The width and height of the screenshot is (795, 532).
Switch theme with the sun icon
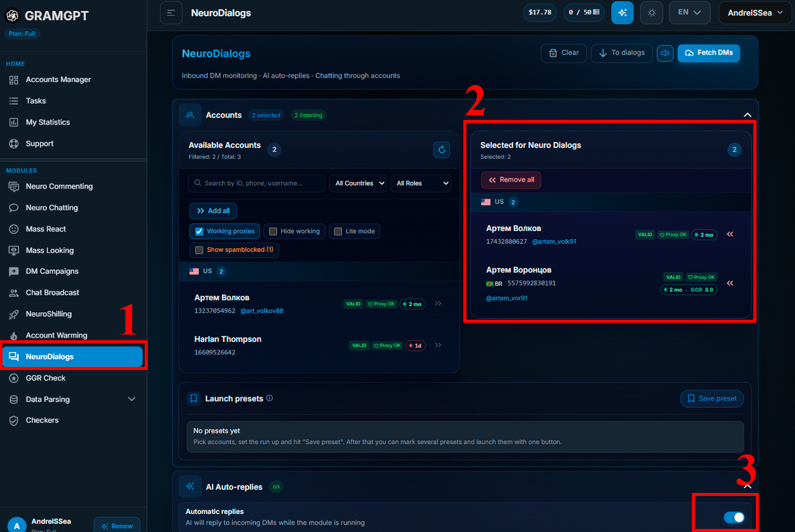click(x=652, y=12)
